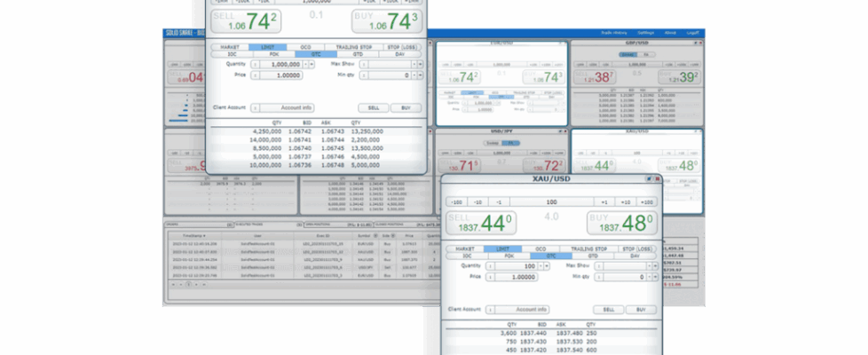Switch GBP/USD panel to Swap mode
This screenshot has width=868, height=355.
pyautogui.click(x=629, y=55)
